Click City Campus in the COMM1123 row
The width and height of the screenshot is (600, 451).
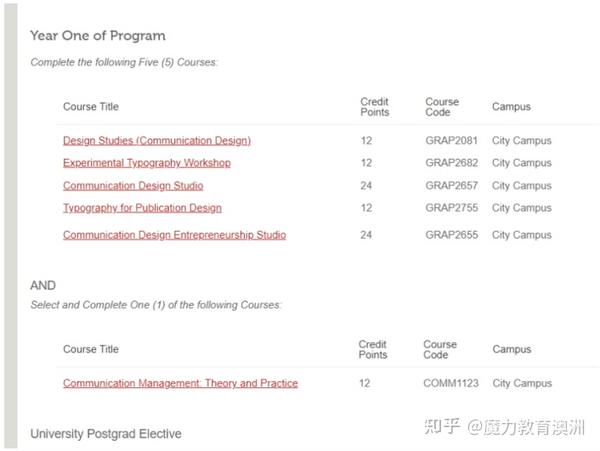[x=522, y=383]
